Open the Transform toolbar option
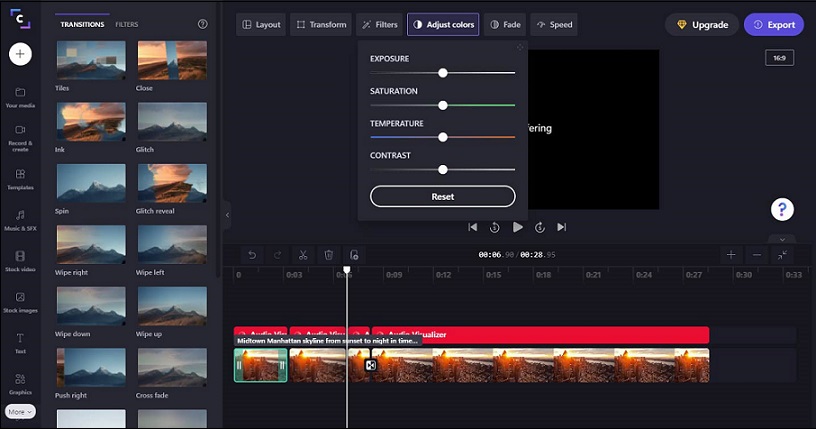 [x=321, y=24]
